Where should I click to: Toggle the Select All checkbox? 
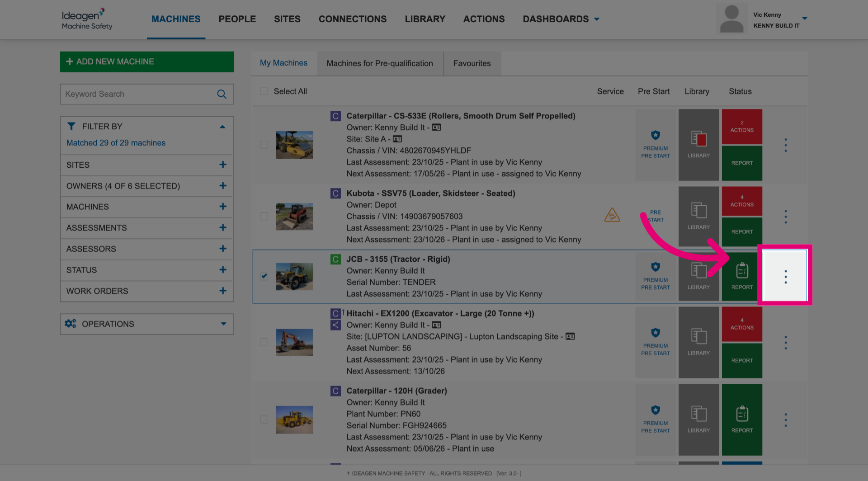[x=264, y=91]
